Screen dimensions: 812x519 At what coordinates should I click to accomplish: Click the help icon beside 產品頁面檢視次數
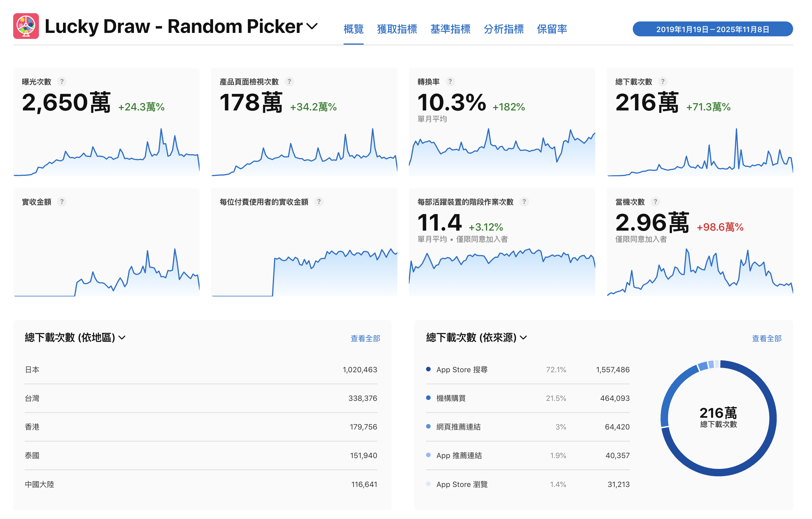point(289,82)
